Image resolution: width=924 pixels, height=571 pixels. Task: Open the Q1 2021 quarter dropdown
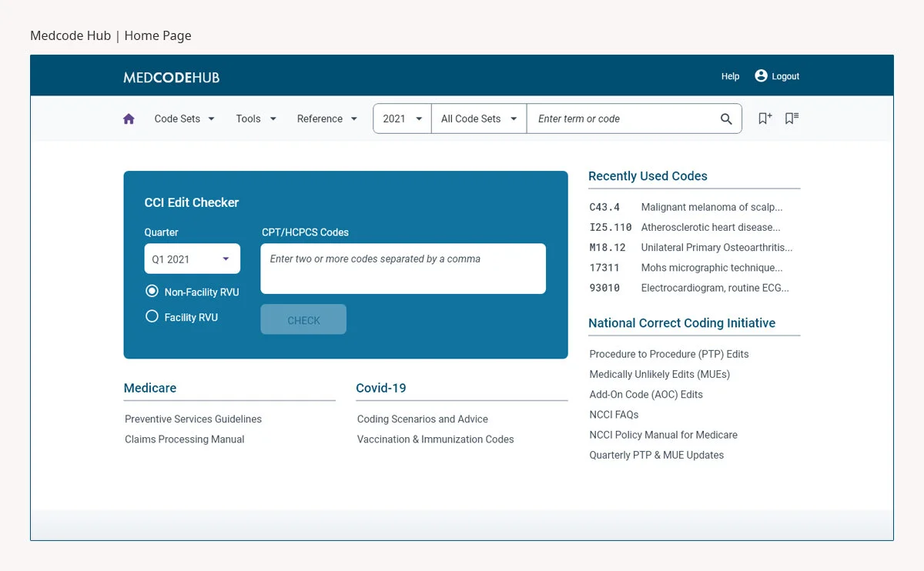click(x=192, y=259)
